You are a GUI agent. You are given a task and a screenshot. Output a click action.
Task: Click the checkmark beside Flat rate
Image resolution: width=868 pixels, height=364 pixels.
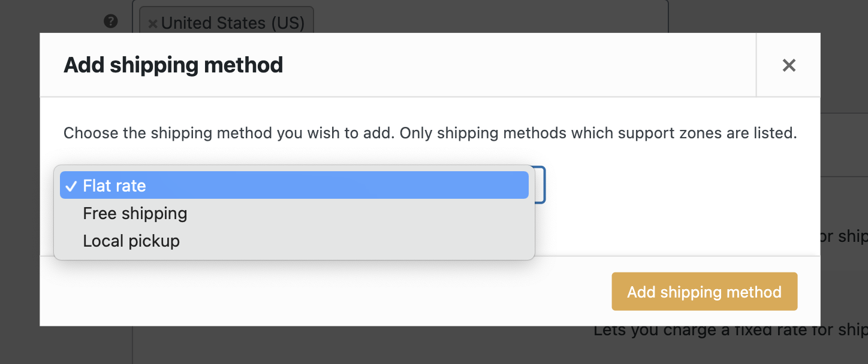pyautogui.click(x=71, y=186)
